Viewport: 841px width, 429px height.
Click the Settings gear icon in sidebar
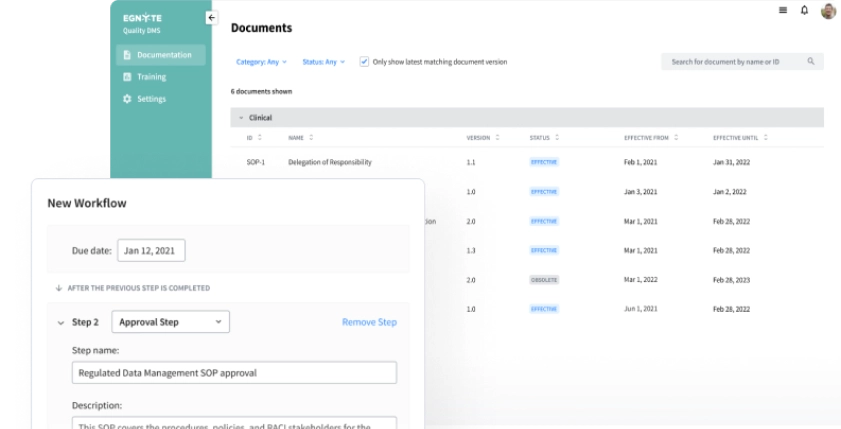pyautogui.click(x=127, y=99)
